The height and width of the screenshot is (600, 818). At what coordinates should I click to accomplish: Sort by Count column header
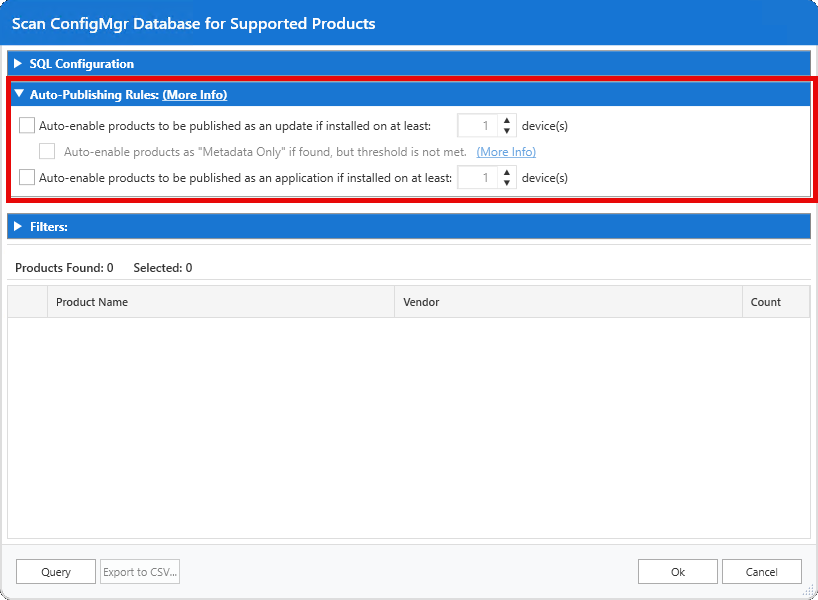775,302
